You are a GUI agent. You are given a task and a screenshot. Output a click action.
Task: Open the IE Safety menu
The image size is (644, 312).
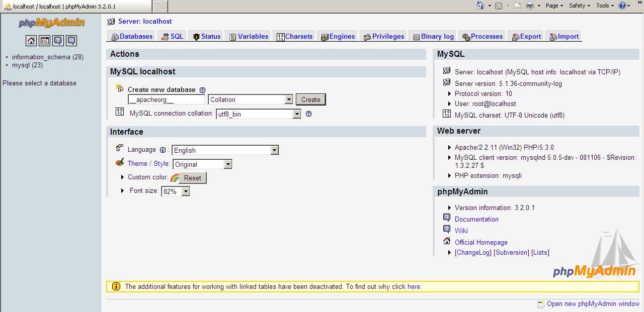point(580,6)
